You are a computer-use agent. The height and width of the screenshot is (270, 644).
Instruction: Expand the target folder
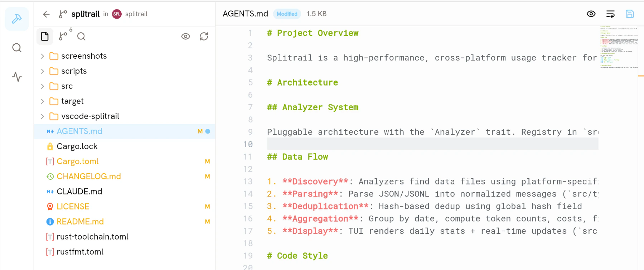click(42, 101)
